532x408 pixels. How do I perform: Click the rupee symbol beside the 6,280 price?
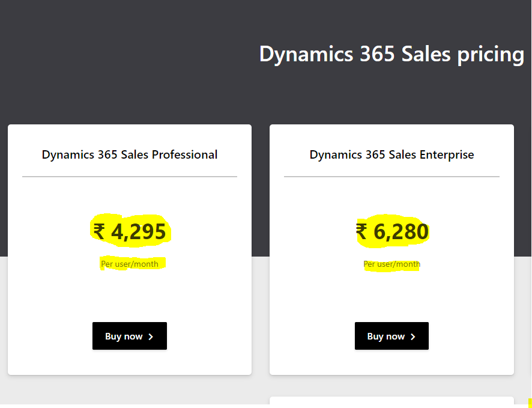[361, 231]
